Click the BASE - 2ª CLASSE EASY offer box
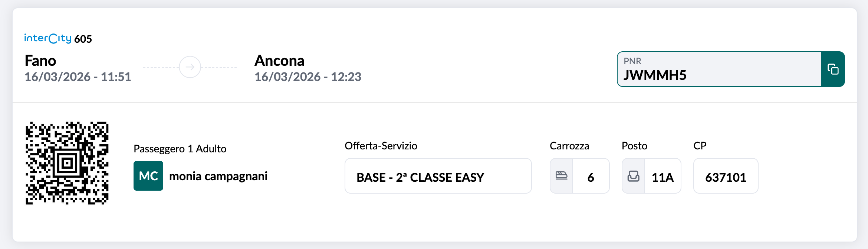 [x=438, y=176]
